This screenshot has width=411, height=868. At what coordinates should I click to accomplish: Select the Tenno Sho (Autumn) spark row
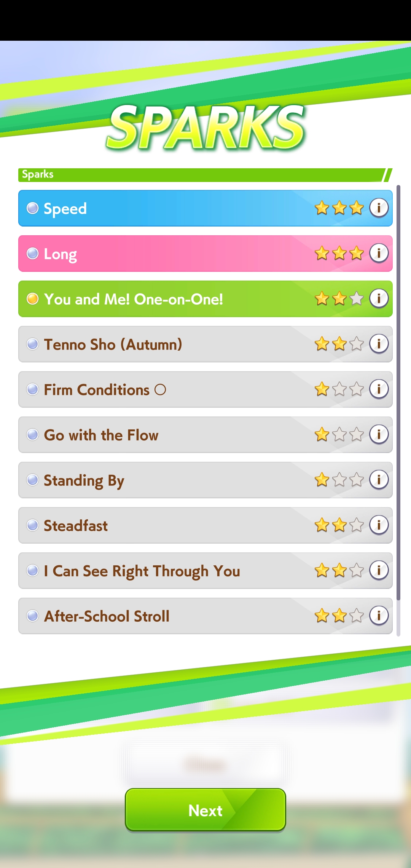coord(205,344)
